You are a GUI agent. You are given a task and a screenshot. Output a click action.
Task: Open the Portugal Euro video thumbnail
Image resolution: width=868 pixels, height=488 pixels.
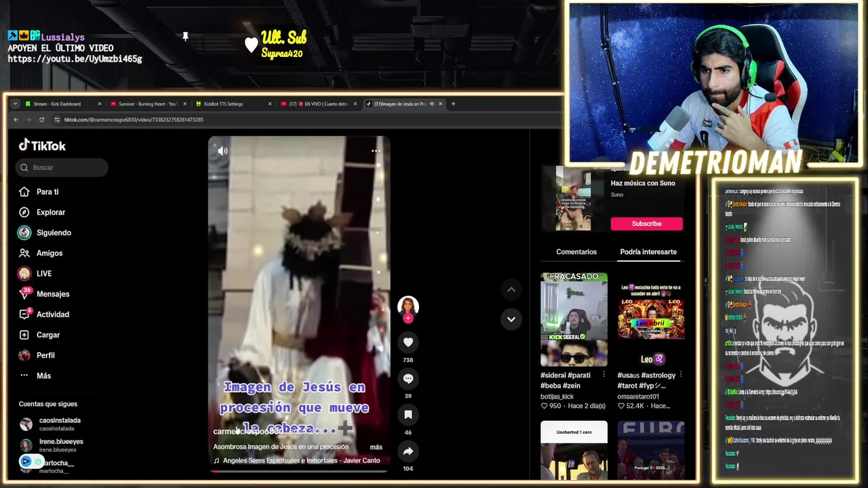pyautogui.click(x=651, y=450)
